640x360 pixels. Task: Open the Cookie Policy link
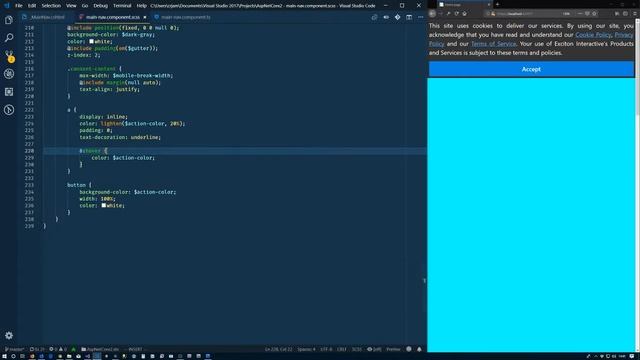[593, 35]
